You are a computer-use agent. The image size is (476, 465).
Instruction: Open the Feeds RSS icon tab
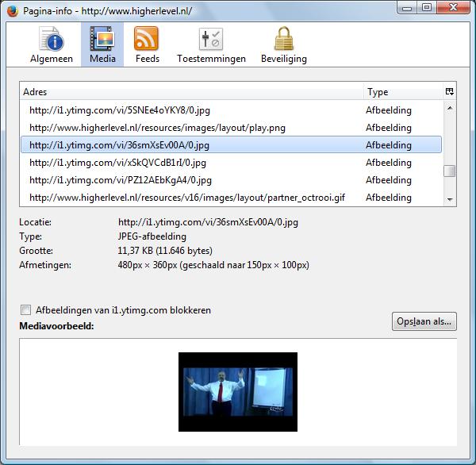[x=147, y=44]
